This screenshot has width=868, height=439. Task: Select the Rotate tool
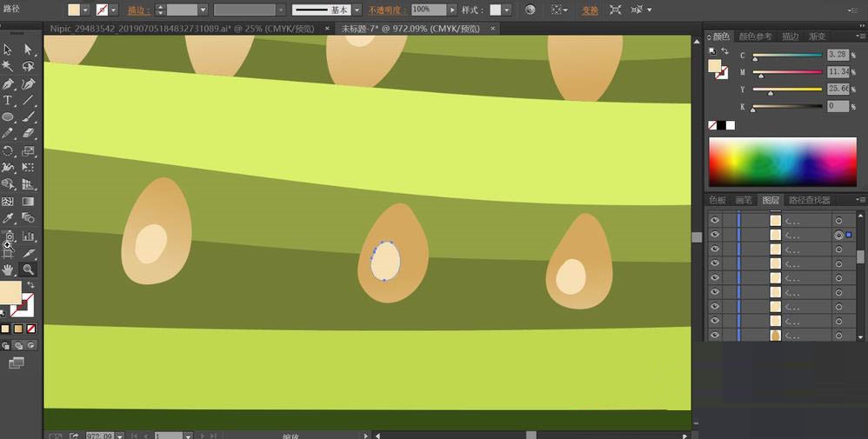point(8,151)
